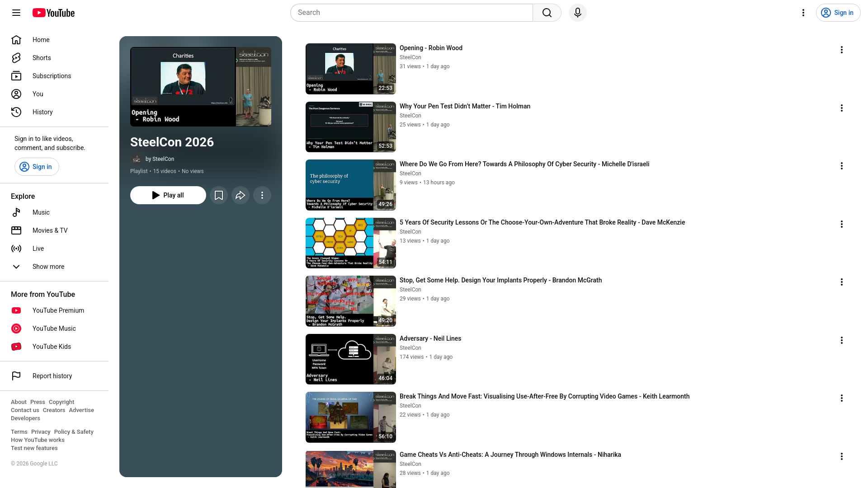
Task: Open the Brandon McGrath talk thumbnail
Action: [351, 301]
